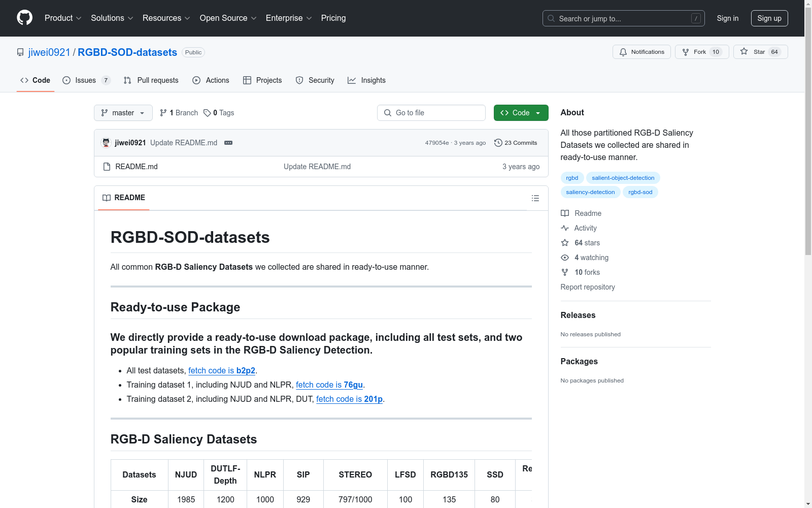This screenshot has height=508, width=812.
Task: Open the Projects tab
Action: 262,80
